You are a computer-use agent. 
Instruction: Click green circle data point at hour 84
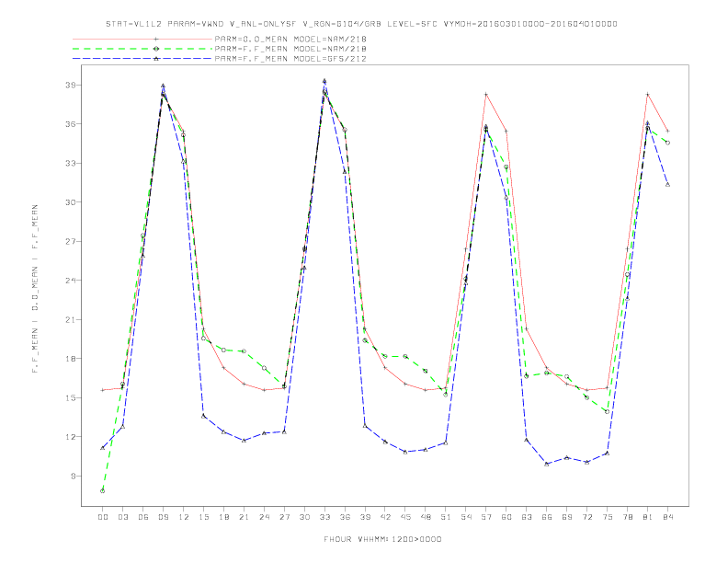(x=667, y=144)
